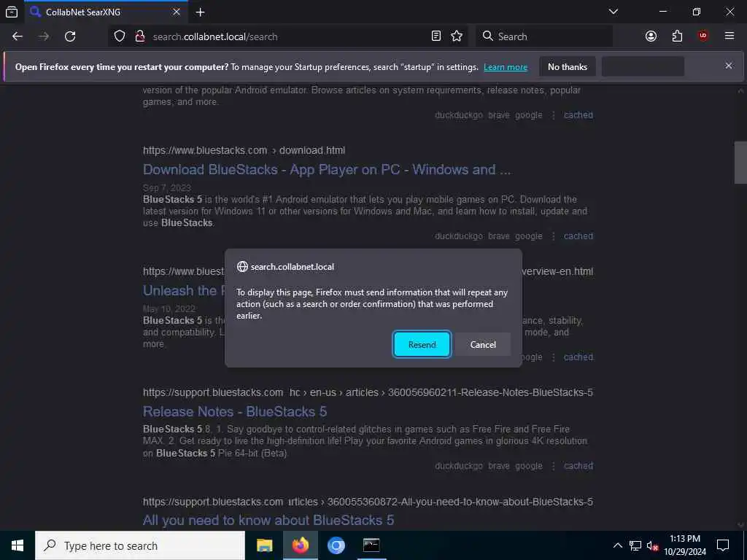The height and width of the screenshot is (560, 747).
Task: Dismiss the startup notification bar
Action: [x=729, y=66]
